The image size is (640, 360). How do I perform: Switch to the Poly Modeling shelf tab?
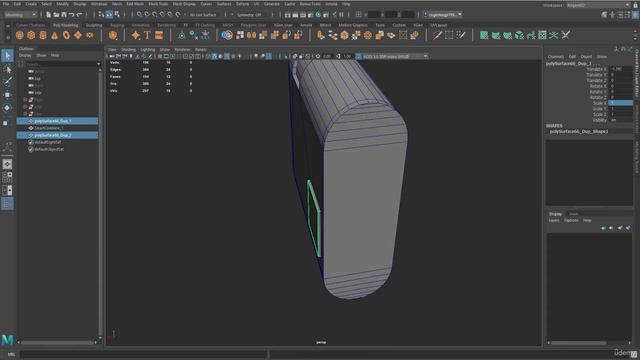[x=65, y=25]
